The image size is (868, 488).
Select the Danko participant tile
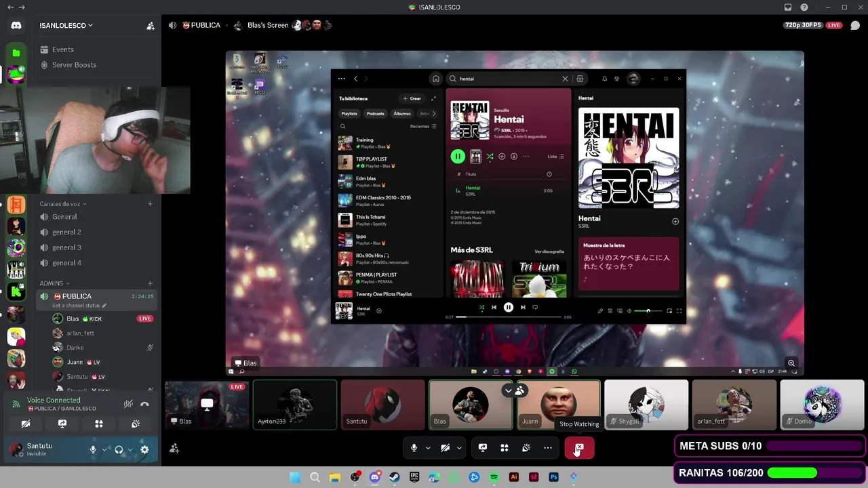[x=822, y=405]
